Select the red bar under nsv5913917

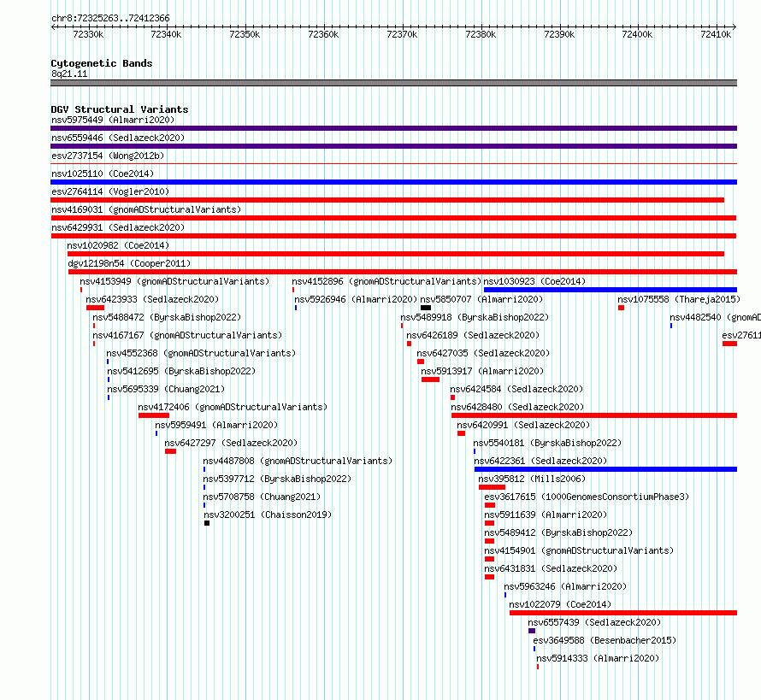point(430,379)
